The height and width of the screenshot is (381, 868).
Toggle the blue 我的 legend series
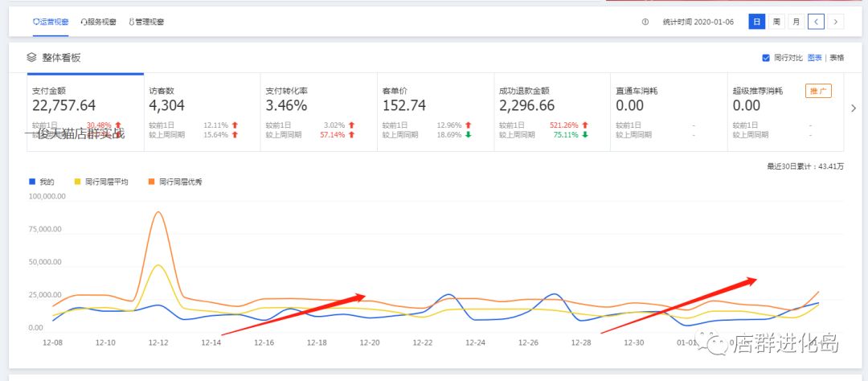pos(42,182)
